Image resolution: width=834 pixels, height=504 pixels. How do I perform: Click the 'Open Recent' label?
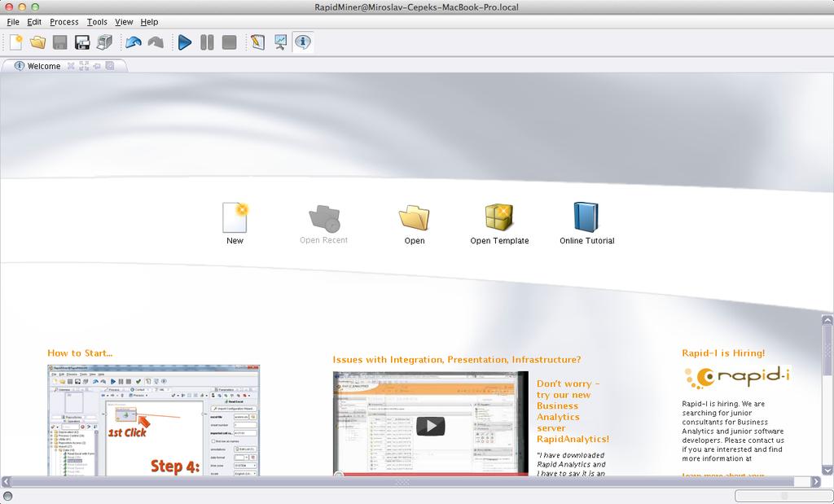[x=323, y=240]
